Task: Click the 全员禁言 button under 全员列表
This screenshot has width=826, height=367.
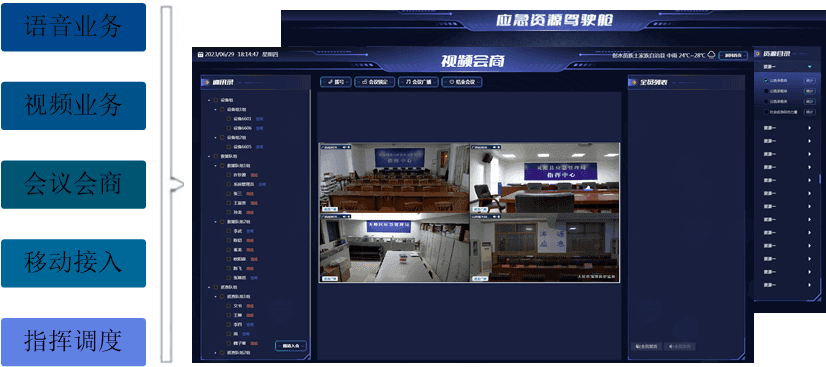Action: click(x=646, y=346)
